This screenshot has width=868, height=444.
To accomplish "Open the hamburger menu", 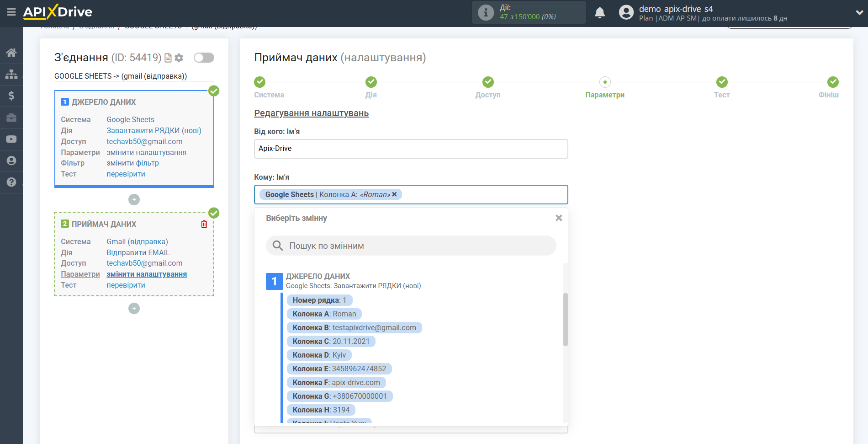I will [11, 12].
